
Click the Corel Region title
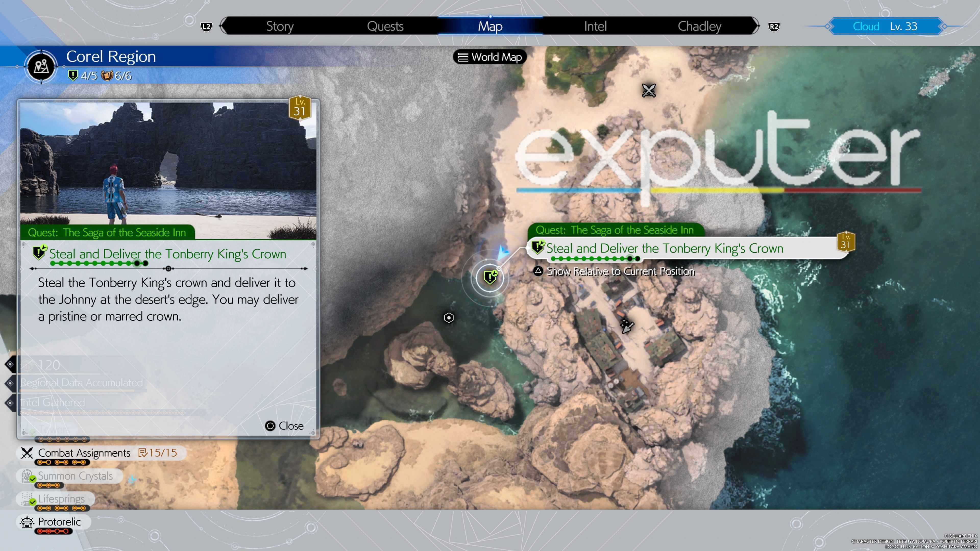click(111, 56)
